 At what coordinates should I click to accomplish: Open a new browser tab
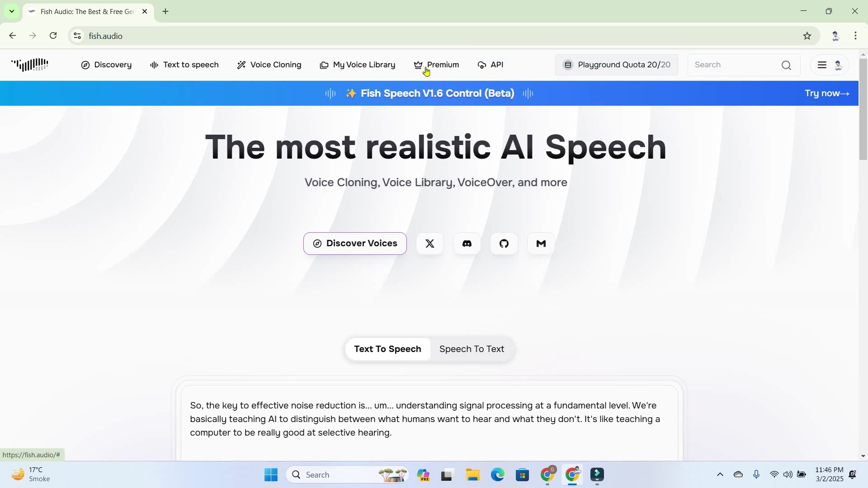[x=165, y=11]
